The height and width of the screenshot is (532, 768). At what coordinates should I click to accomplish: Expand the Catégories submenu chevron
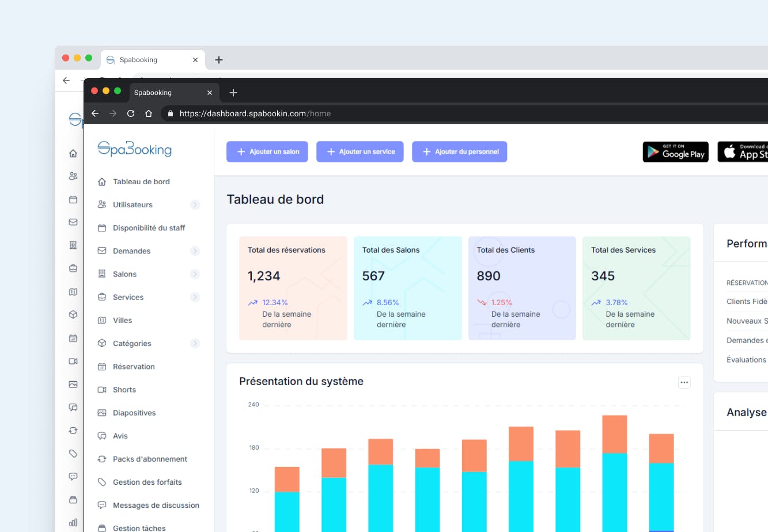click(x=195, y=344)
